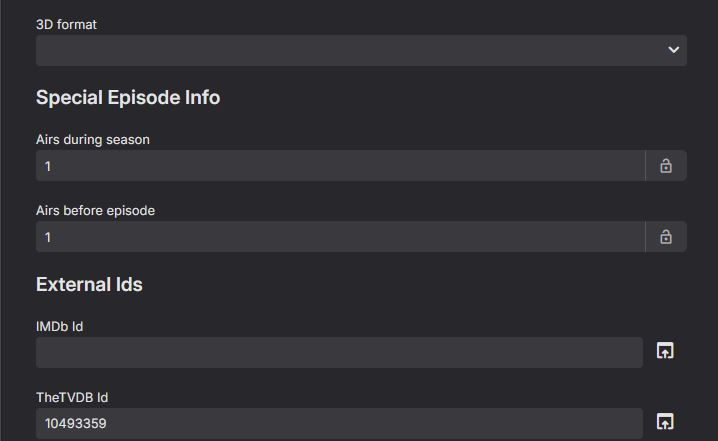This screenshot has width=718, height=441.
Task: Toggle lock icon for Airs during season
Action: [x=666, y=166]
